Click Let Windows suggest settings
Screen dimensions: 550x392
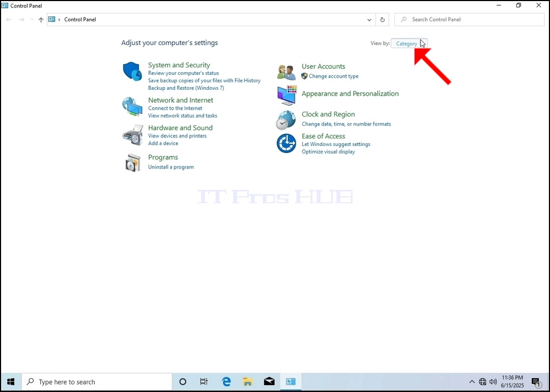335,144
